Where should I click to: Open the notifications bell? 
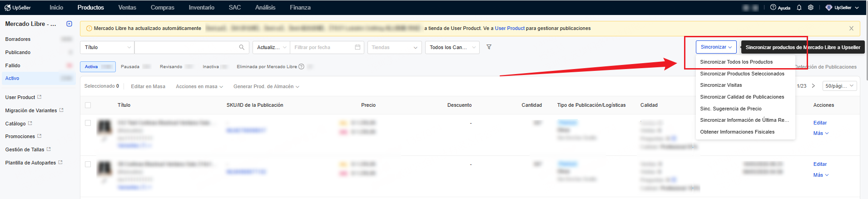799,8
